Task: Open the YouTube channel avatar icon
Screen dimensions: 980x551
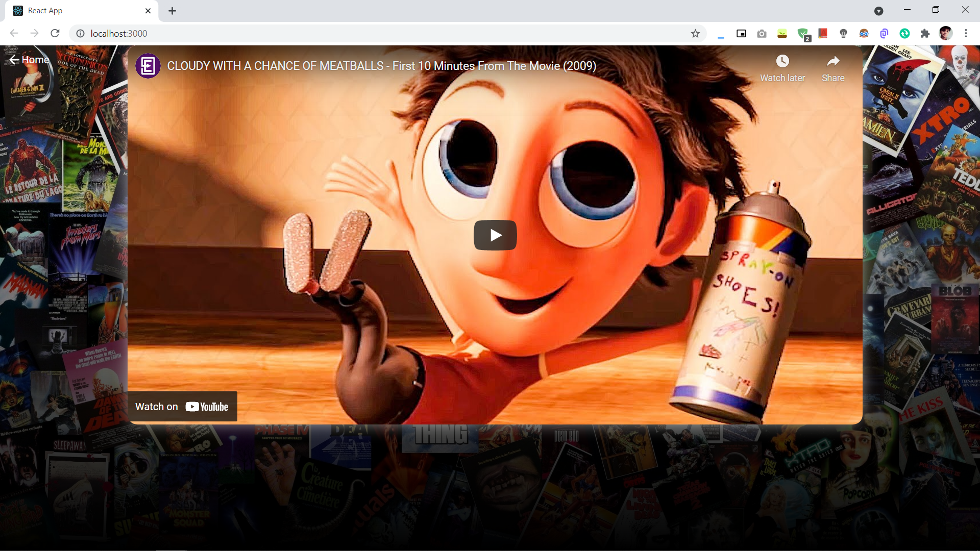Action: [148, 66]
